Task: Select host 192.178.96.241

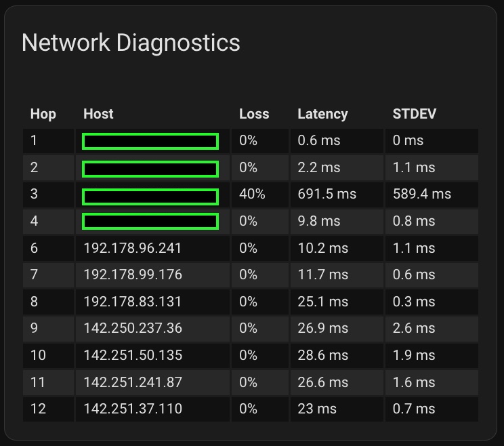Action: tap(133, 248)
